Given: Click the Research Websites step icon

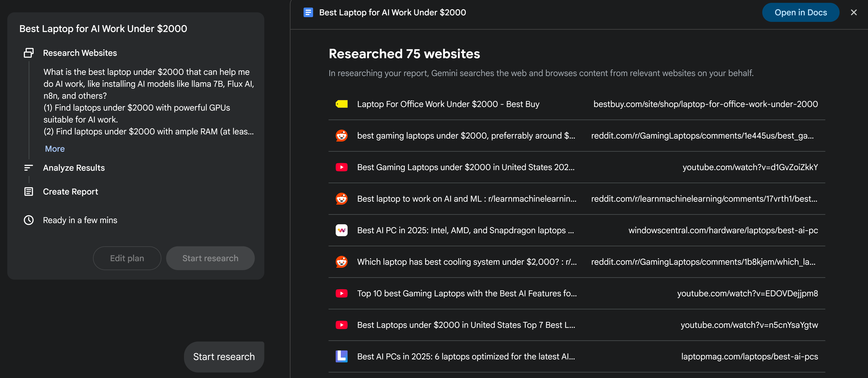Looking at the screenshot, I should tap(29, 53).
